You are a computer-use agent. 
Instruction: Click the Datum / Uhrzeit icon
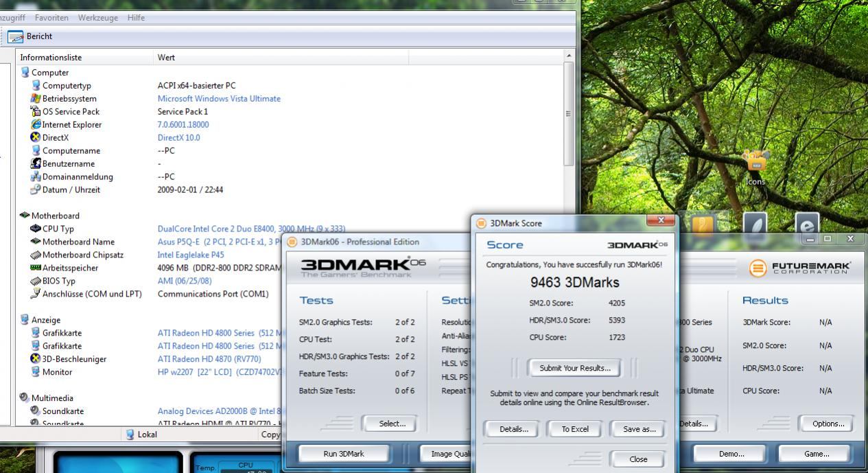(x=36, y=189)
